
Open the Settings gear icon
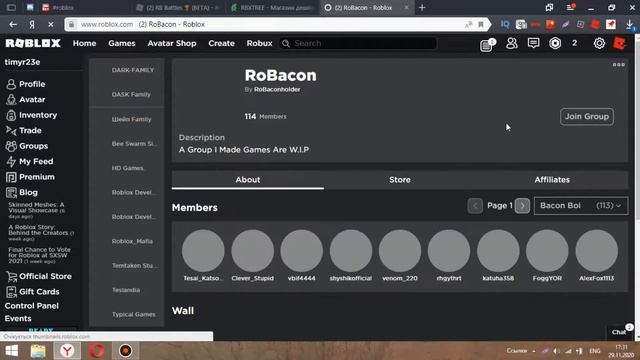point(599,43)
